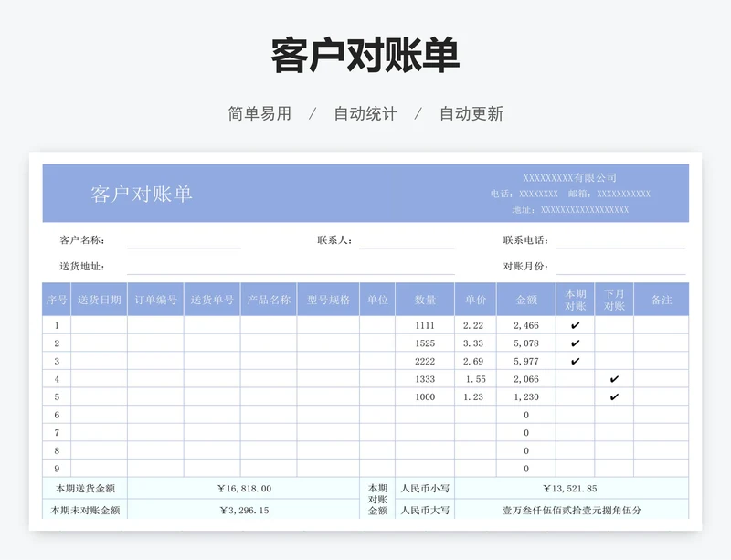Click serial number cell 6

coord(57,415)
